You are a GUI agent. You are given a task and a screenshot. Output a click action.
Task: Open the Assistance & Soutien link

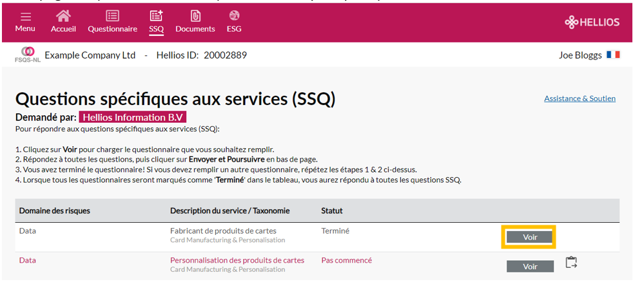click(580, 99)
